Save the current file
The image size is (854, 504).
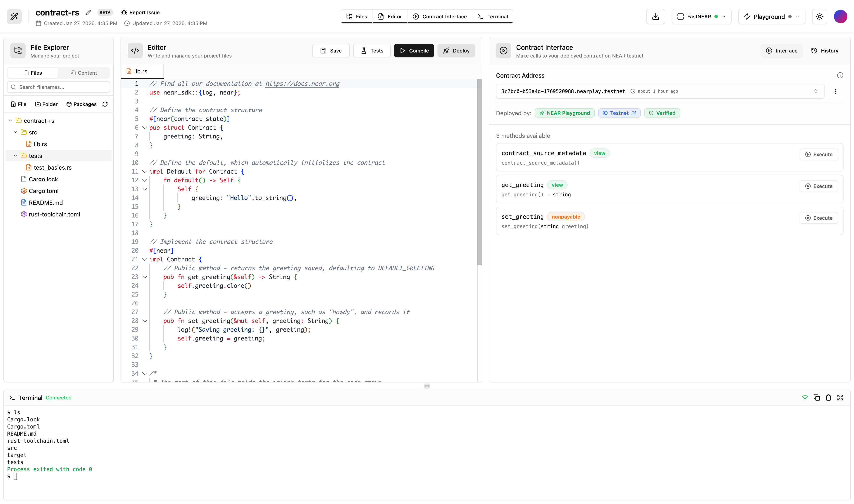click(331, 51)
